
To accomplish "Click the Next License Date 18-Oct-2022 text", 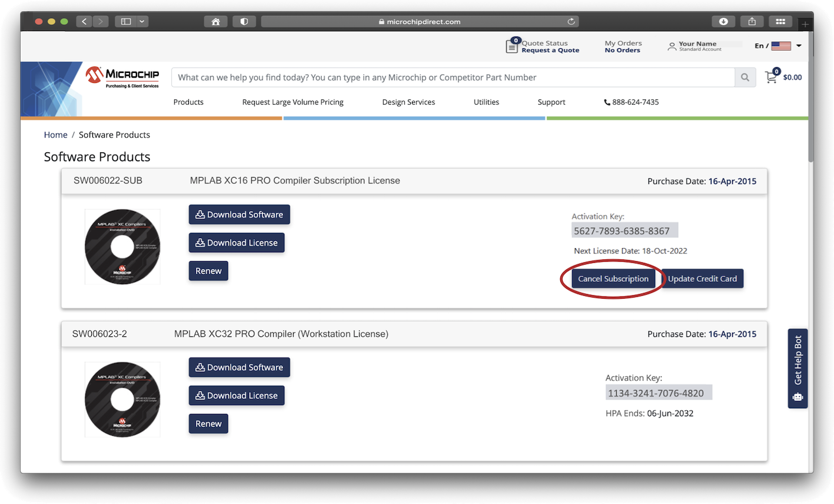I will pyautogui.click(x=630, y=251).
